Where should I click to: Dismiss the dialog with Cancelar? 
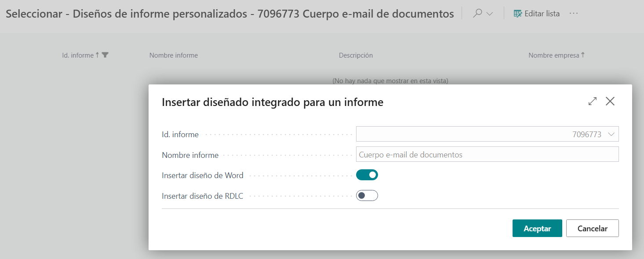point(592,228)
